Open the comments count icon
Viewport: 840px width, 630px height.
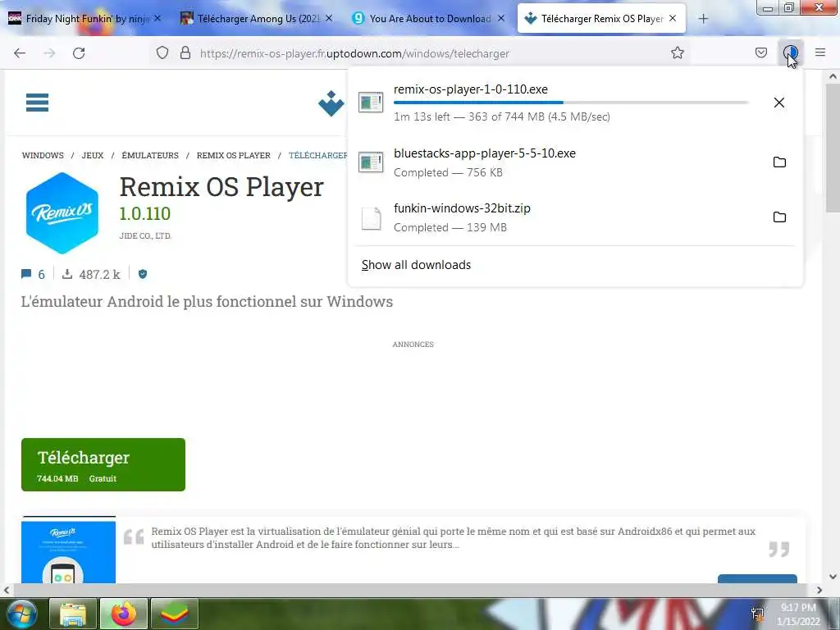point(26,274)
